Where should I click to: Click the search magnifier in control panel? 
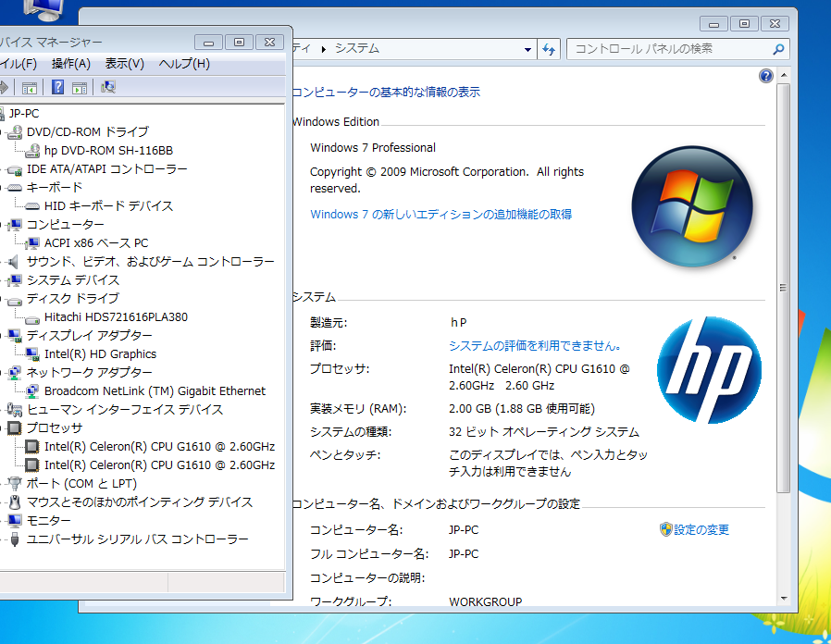[x=778, y=49]
